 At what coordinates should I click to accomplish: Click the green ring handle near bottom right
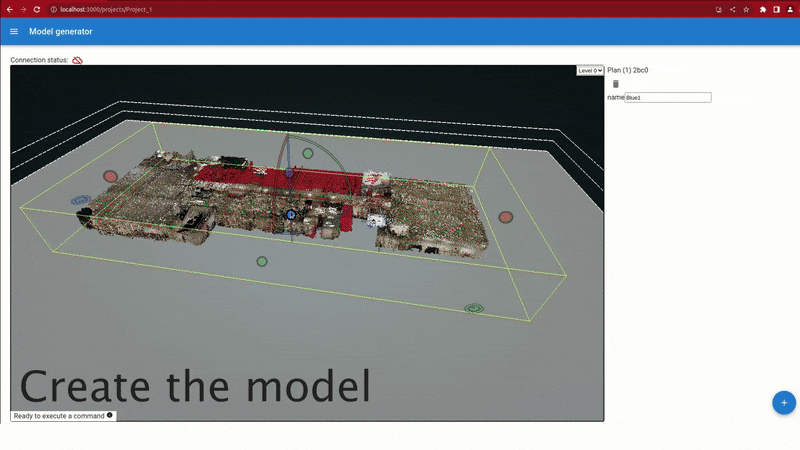pos(474,308)
